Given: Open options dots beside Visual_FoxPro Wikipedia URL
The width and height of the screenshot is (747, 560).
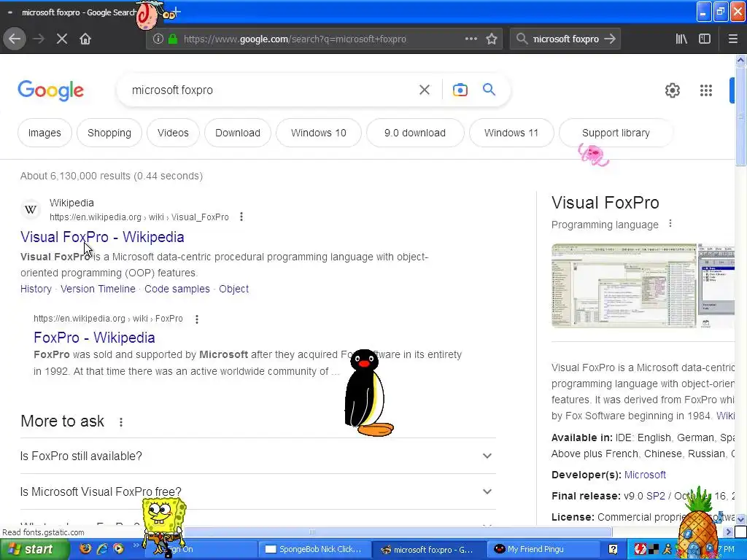Looking at the screenshot, I should 241,217.
